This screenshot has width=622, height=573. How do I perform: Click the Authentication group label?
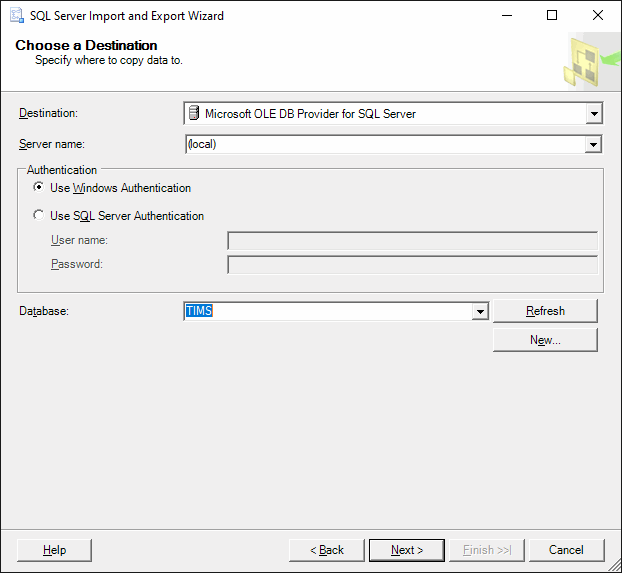pyautogui.click(x=62, y=170)
